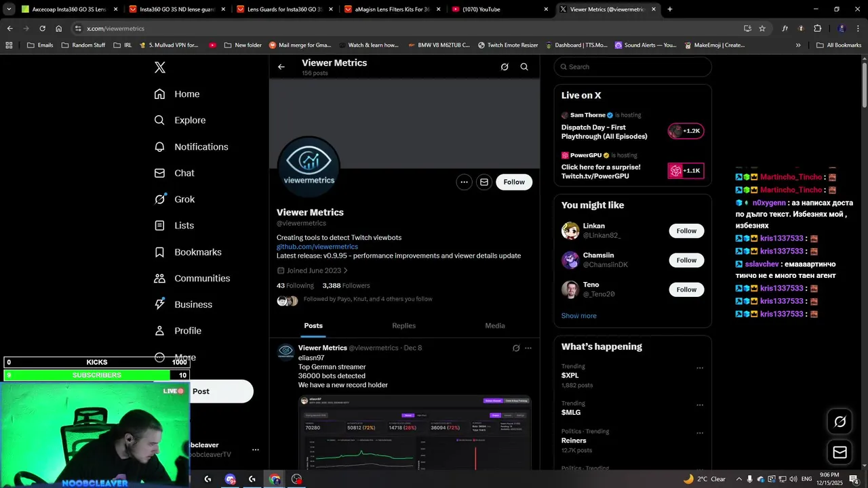
Task: Follow Teno
Action: coord(686,289)
